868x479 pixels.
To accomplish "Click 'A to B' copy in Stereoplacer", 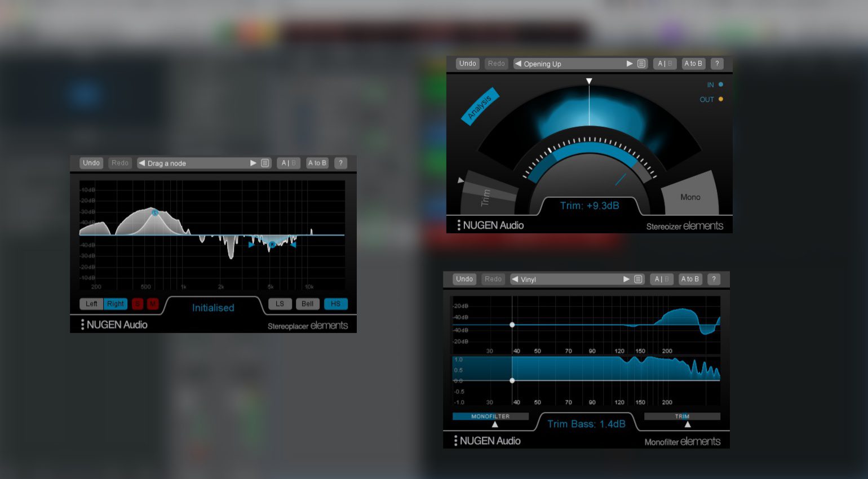I will (317, 163).
